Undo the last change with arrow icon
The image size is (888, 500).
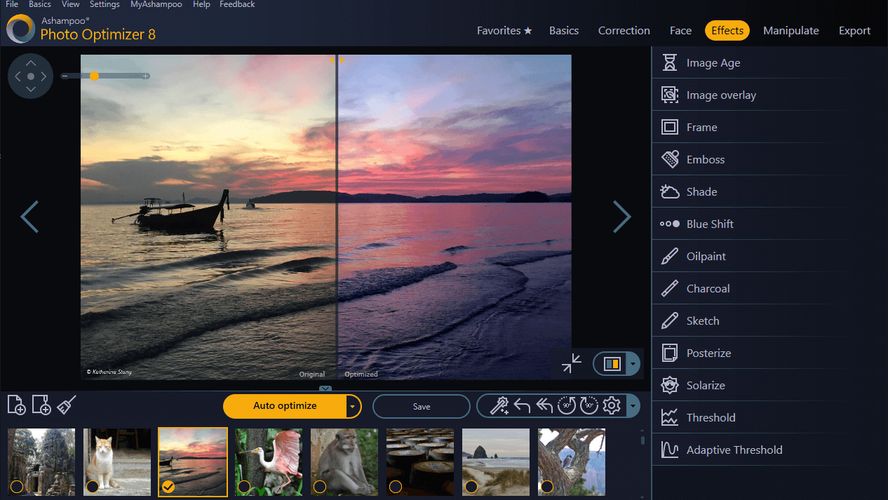[x=522, y=406]
